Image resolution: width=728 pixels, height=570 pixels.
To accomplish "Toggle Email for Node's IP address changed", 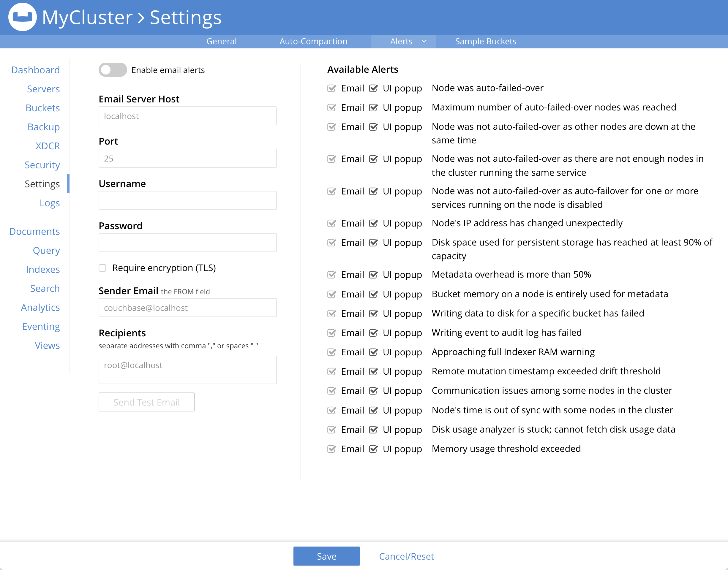I will click(x=332, y=224).
